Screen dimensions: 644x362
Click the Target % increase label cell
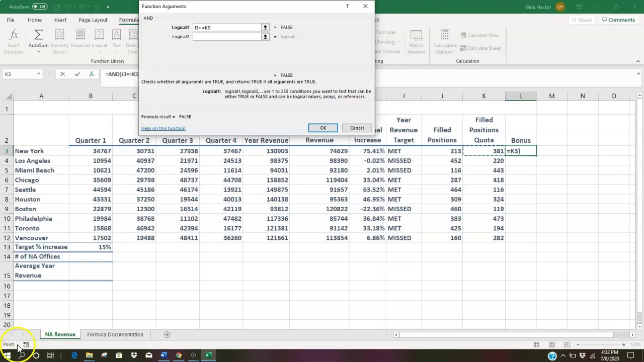(41, 247)
